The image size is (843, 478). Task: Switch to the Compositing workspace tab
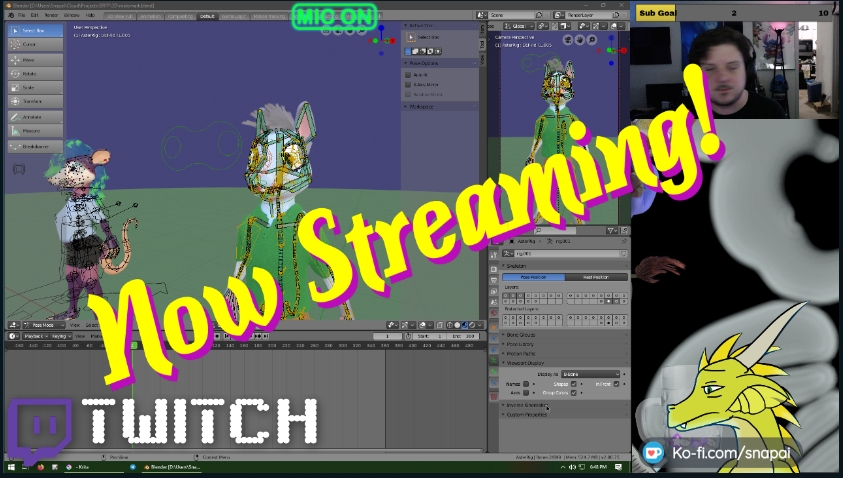click(181, 16)
